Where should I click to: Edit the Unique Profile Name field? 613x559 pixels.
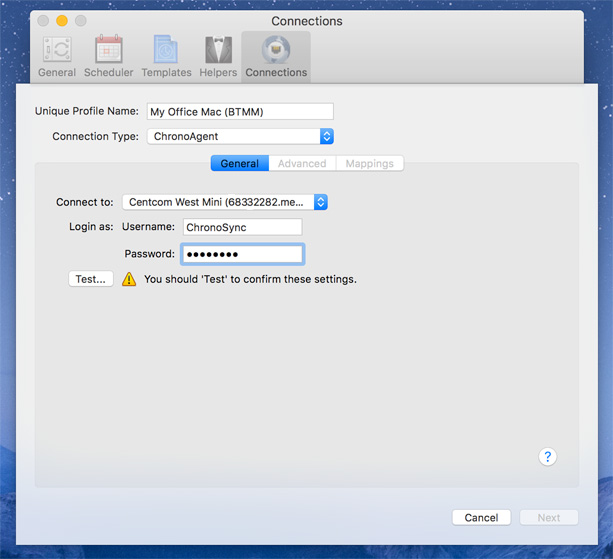click(240, 112)
